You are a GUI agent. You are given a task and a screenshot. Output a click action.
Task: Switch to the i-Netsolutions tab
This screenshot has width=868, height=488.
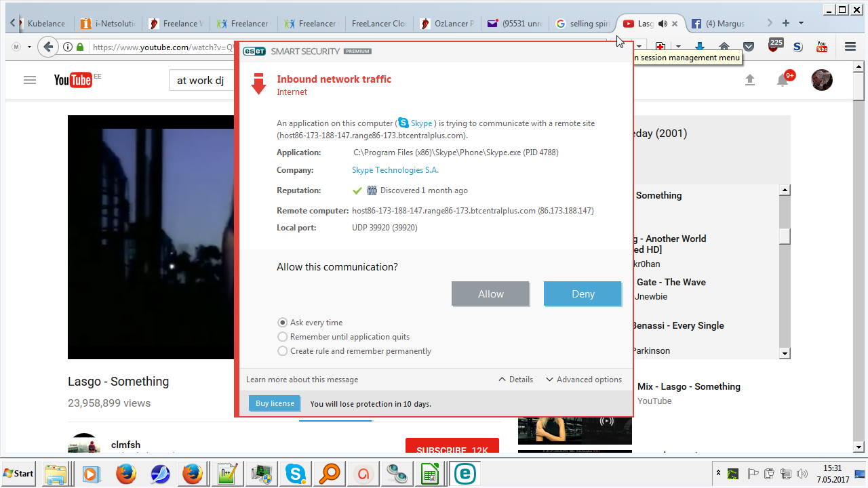pos(107,24)
